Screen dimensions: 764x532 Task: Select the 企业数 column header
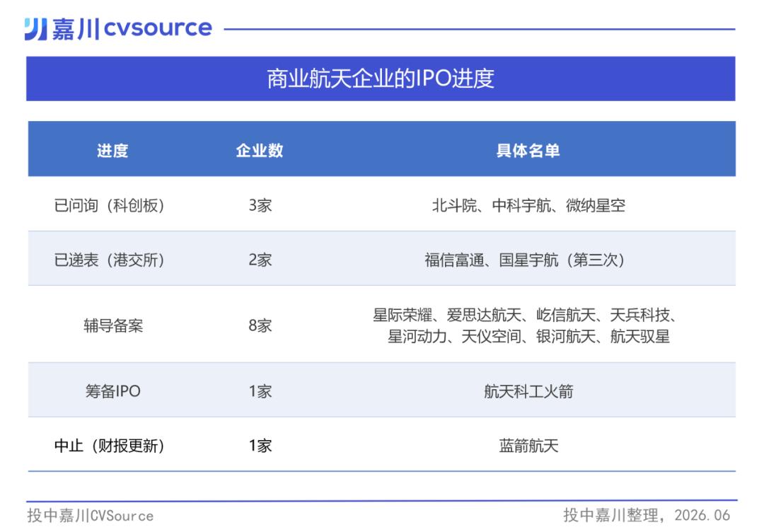260,151
